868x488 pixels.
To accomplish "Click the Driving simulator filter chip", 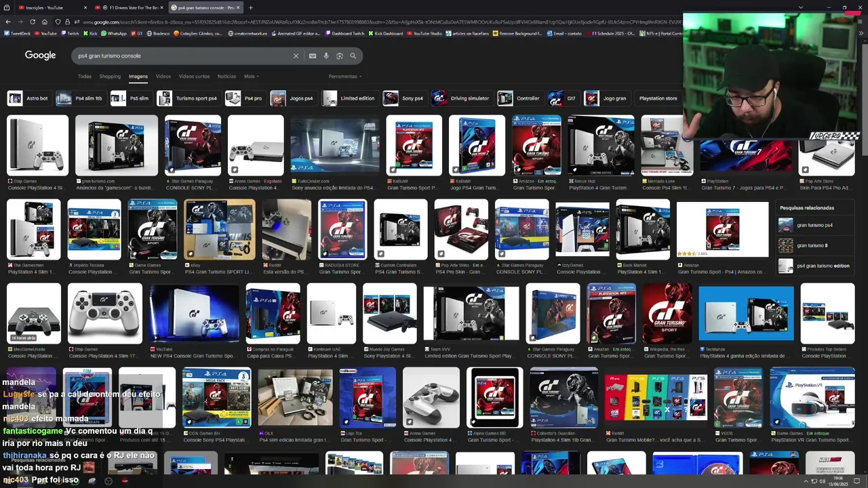I will coord(462,98).
